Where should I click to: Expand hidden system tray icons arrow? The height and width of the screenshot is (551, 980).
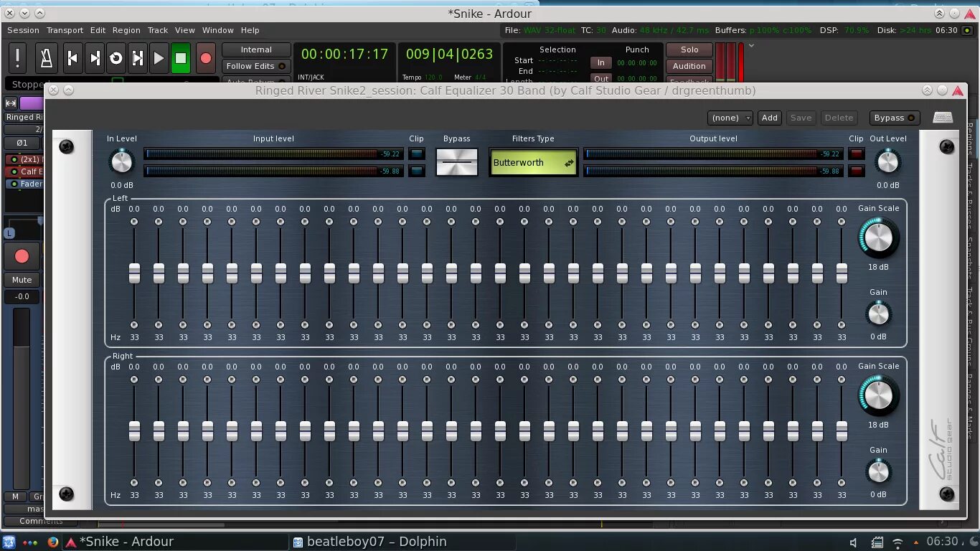tap(915, 542)
